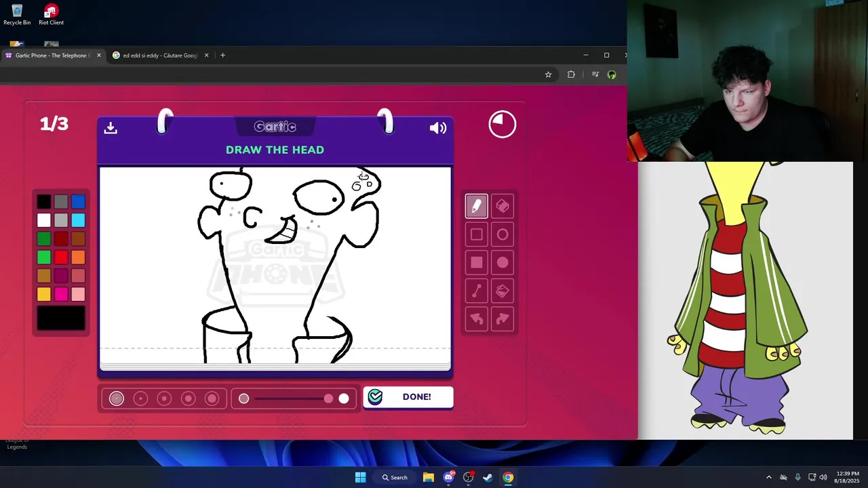Screen dimensions: 868x488
Task: Pick the dark red color swatch
Action: coord(61,239)
